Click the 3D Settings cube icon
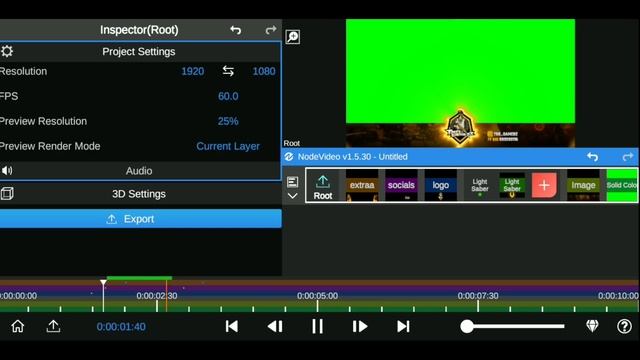 click(7, 193)
